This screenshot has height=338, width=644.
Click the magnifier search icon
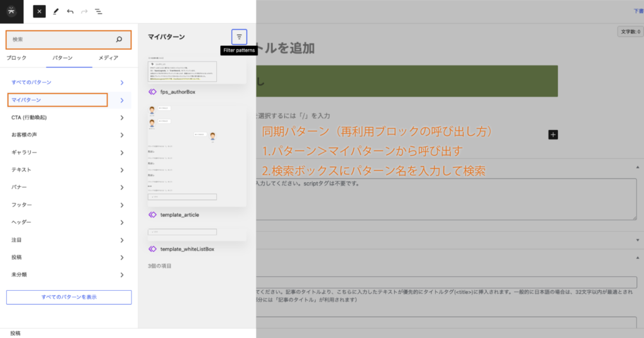[x=119, y=40]
